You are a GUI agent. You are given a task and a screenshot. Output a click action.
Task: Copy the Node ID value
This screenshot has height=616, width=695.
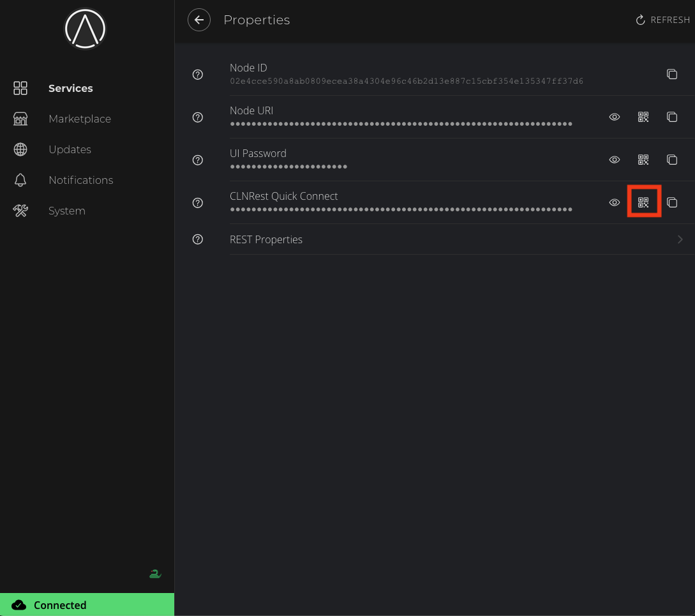tap(671, 74)
